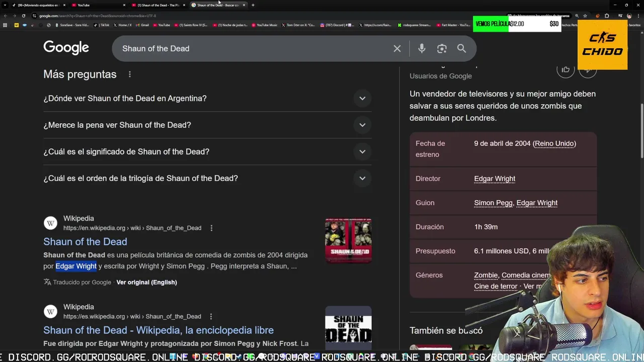
Task: Open Edgar Wright link in the Guion row
Action: pyautogui.click(x=537, y=203)
